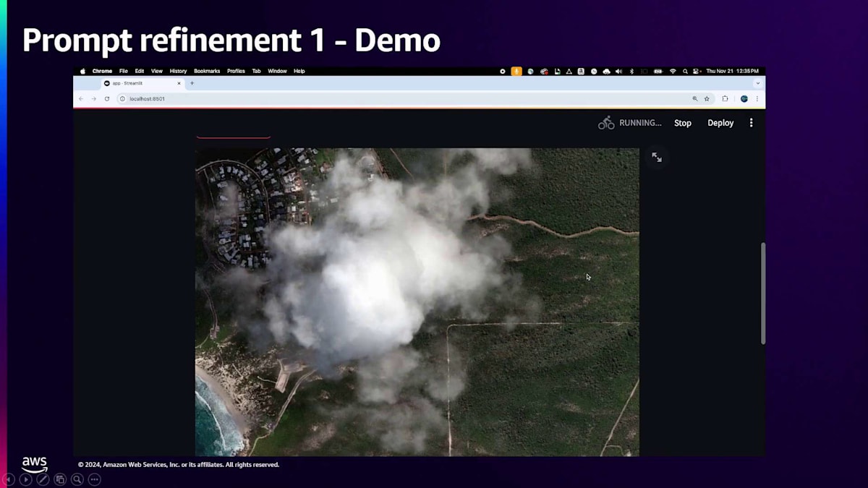Screen dimensions: 868x488
Task: Click the Streamlit page vertical scrollbar
Action: pyautogui.click(x=762, y=293)
